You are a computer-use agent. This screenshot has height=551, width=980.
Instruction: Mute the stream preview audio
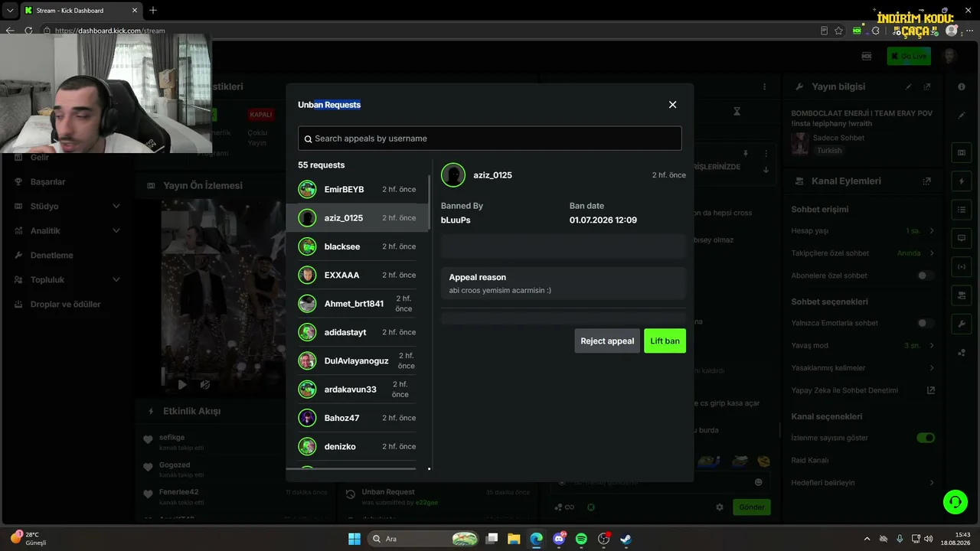[x=205, y=385]
